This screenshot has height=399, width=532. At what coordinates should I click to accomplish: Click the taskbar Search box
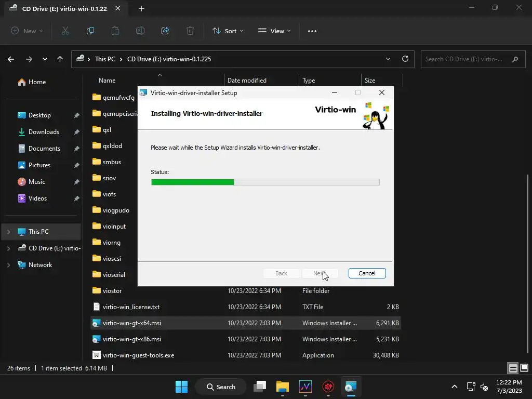[x=221, y=387]
